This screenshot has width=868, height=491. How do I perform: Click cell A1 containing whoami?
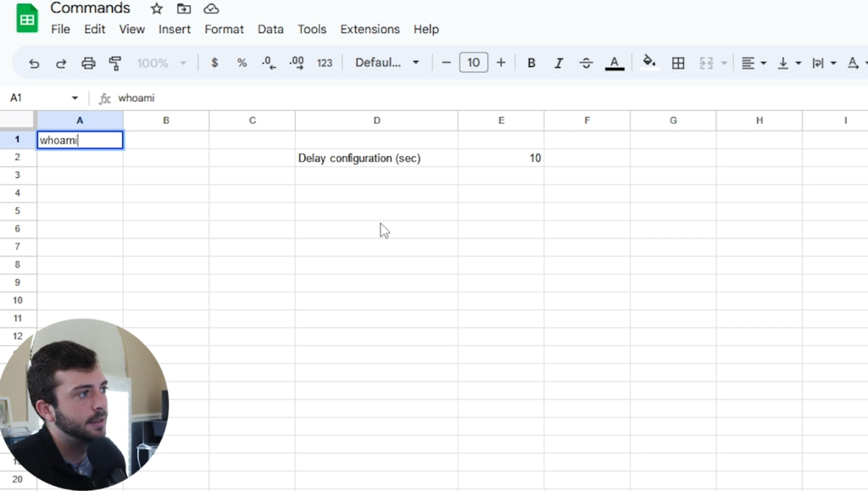coord(80,140)
